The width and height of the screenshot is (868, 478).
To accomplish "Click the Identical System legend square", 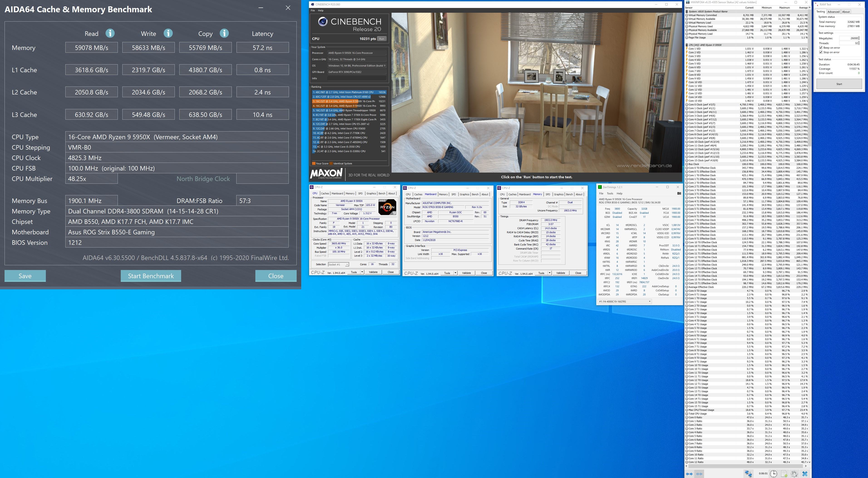I will coord(331,163).
